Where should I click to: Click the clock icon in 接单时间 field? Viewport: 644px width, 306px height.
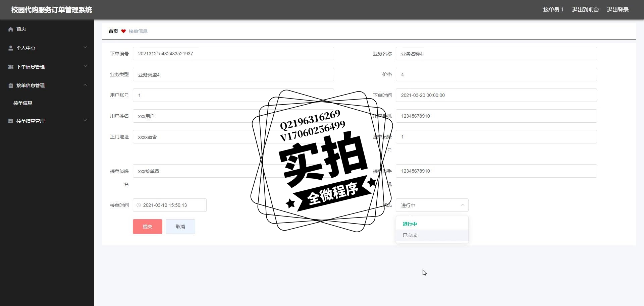pos(139,205)
